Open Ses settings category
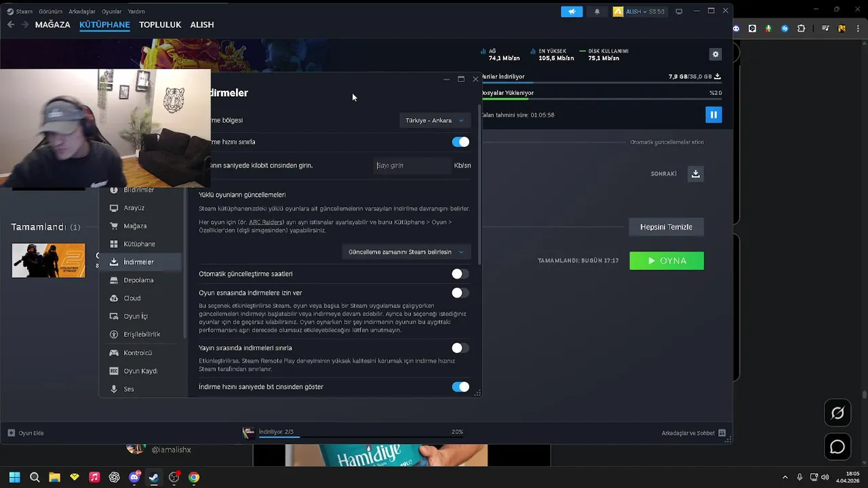This screenshot has height=488, width=868. [x=142, y=389]
